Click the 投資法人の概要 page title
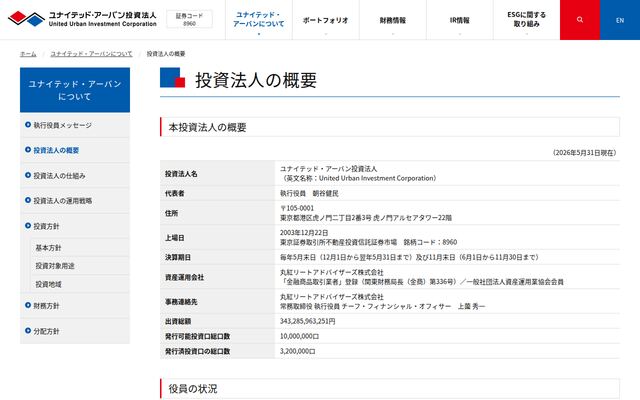640x400 pixels. [x=256, y=80]
